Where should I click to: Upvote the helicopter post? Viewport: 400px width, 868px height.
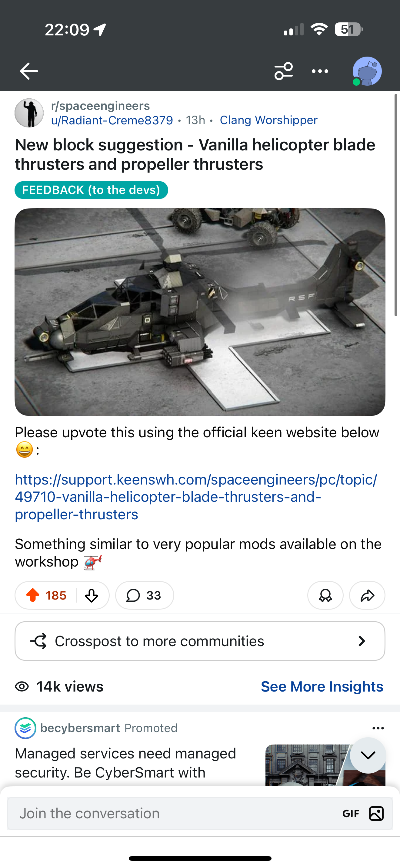coord(33,595)
